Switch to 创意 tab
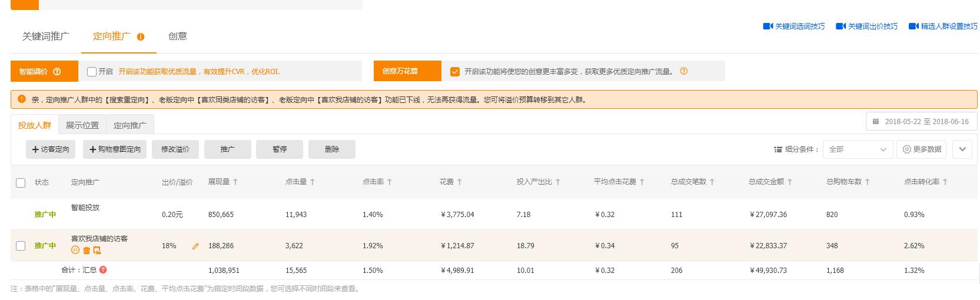This screenshot has height=300, width=980. point(178,36)
